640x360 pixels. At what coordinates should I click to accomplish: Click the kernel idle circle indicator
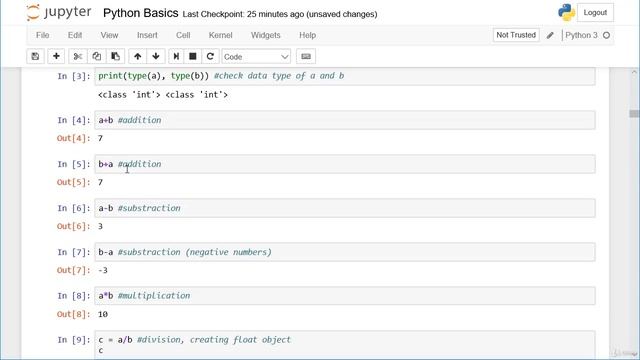607,36
